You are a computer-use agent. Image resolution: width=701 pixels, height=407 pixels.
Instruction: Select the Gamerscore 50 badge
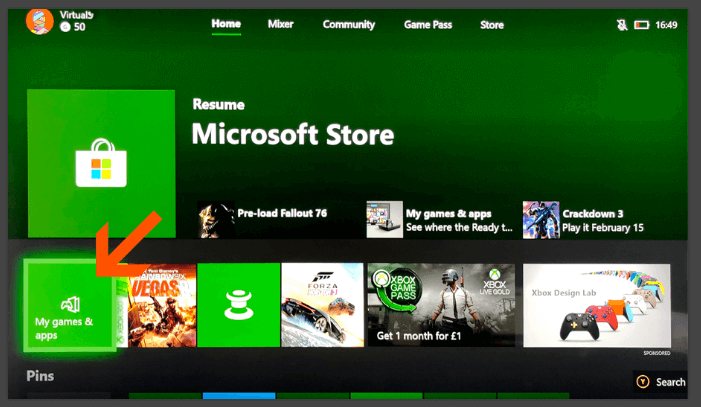[x=73, y=27]
